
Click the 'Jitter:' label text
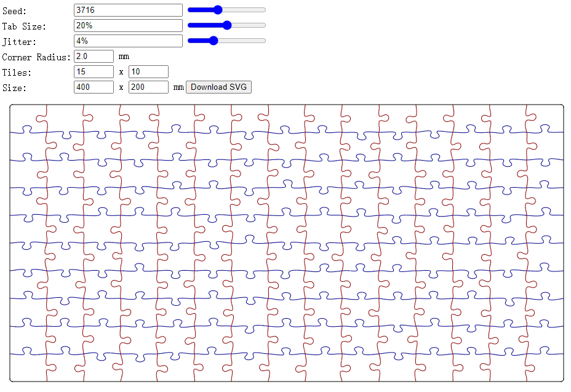(x=19, y=42)
